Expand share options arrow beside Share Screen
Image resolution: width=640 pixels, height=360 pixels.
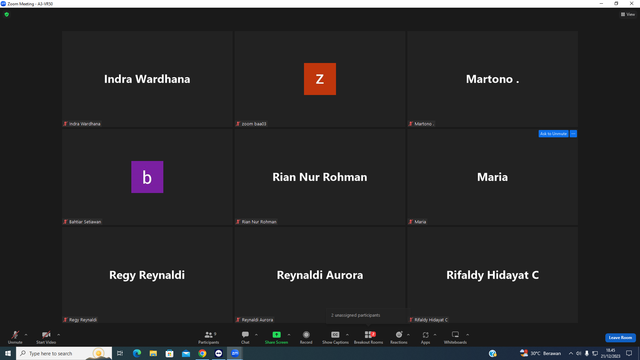coord(289,335)
